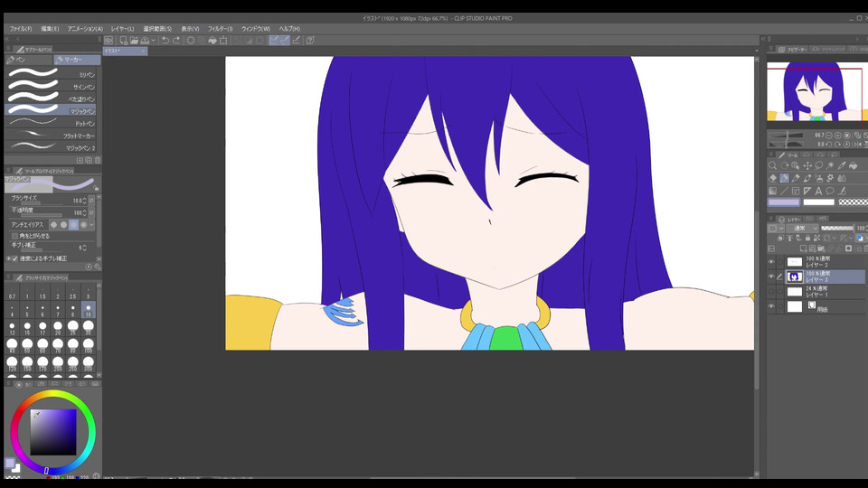The image size is (868, 488).
Task: Select the べた塗りペン brush
Action: 51,99
